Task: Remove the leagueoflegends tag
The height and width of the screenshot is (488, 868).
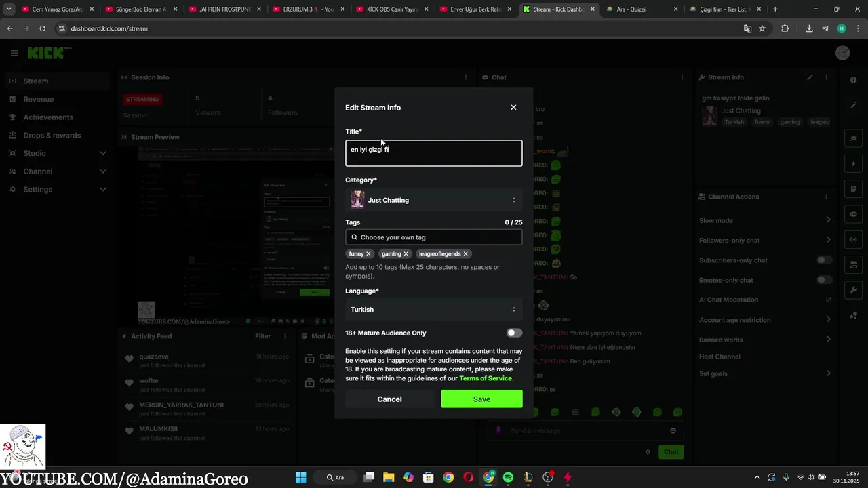Action: (465, 253)
